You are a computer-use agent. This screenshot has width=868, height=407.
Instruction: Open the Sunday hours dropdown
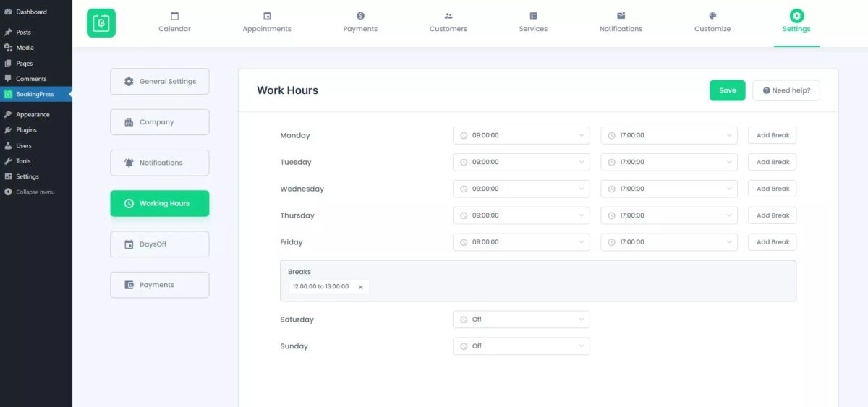click(521, 346)
